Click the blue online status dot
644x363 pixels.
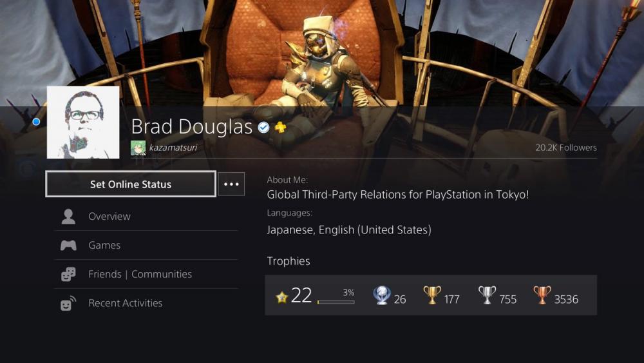click(x=36, y=122)
